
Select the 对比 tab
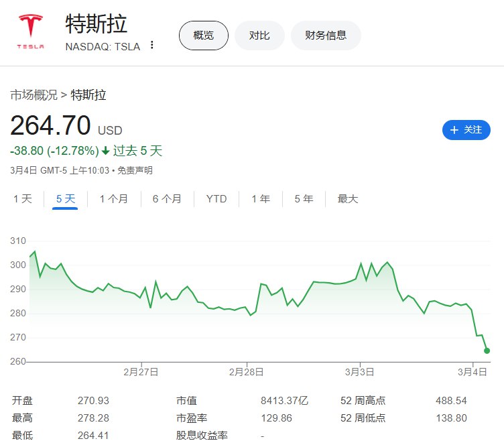click(259, 36)
